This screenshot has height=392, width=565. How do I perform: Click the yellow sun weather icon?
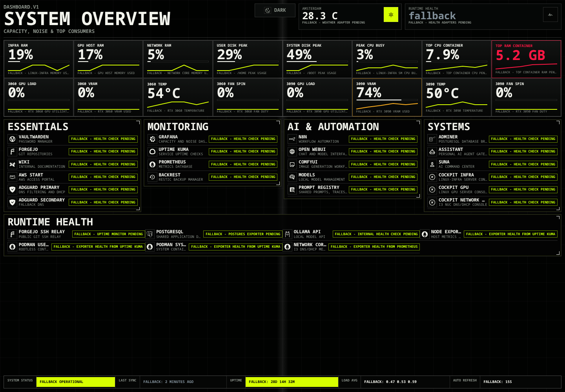coord(391,15)
